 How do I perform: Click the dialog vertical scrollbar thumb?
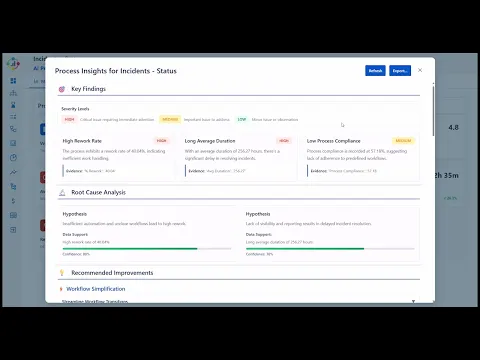(x=433, y=111)
